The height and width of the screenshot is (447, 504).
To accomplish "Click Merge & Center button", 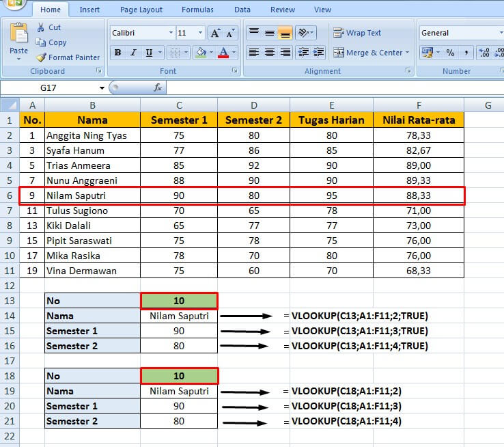I will [367, 53].
